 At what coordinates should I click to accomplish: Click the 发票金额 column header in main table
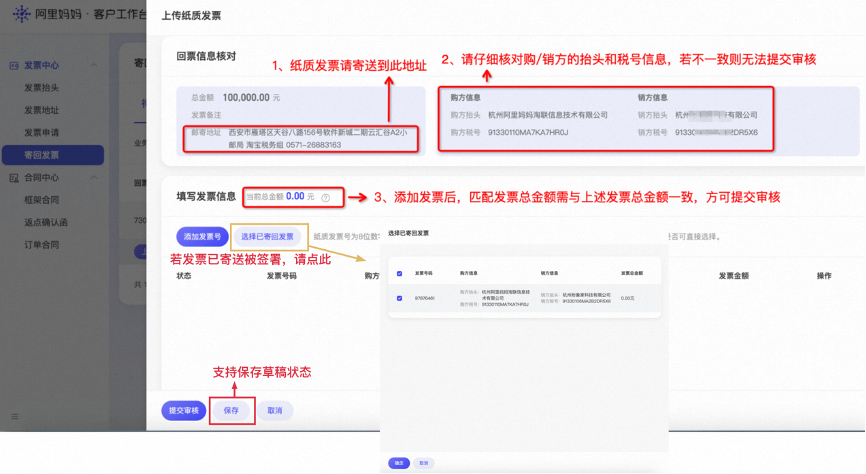pyautogui.click(x=733, y=276)
